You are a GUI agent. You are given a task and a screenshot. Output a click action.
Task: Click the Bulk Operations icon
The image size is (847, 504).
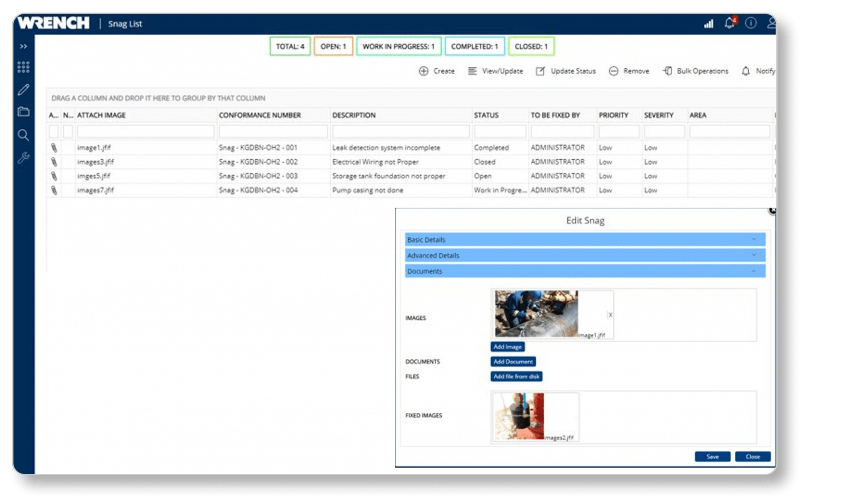click(667, 71)
